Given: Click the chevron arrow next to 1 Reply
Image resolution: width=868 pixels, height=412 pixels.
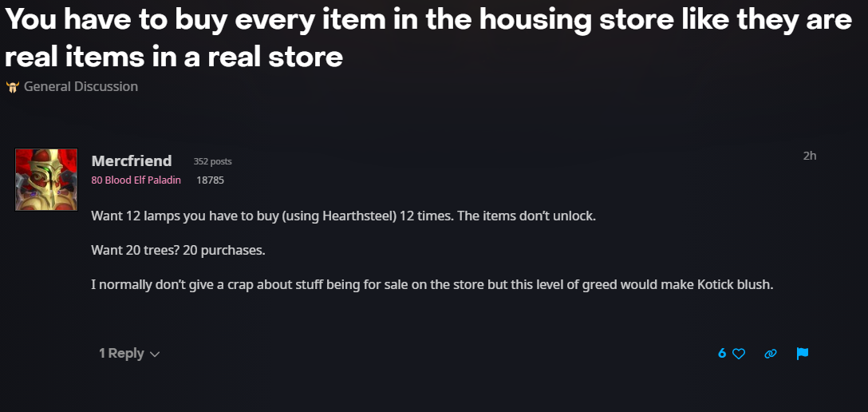Looking at the screenshot, I should pyautogui.click(x=155, y=354).
